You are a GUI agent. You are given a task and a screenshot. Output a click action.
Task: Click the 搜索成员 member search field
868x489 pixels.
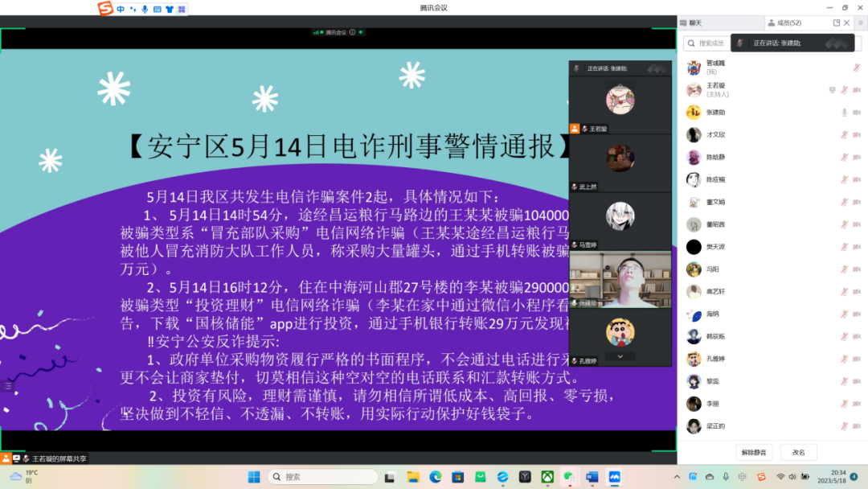click(x=706, y=43)
